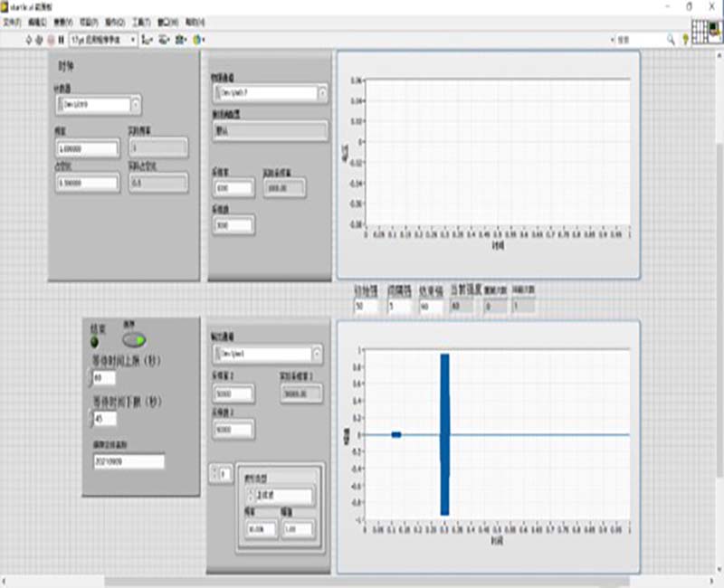
Task: Open the 文件(F) menu
Action: point(13,20)
